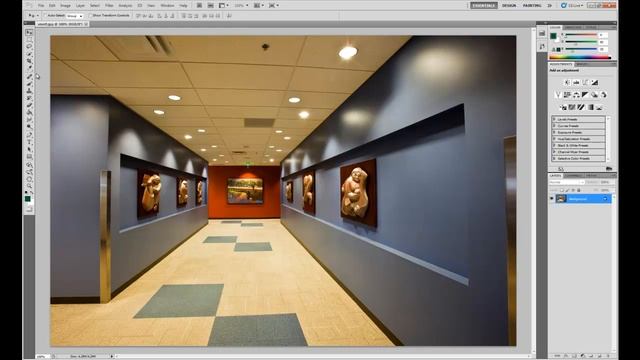Select the Spot Healing Brush tool

pyautogui.click(x=29, y=76)
